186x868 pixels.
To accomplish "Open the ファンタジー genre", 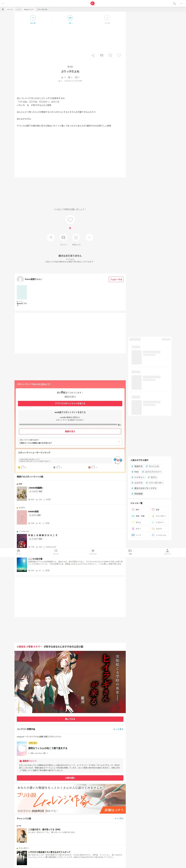I will (160, 516).
